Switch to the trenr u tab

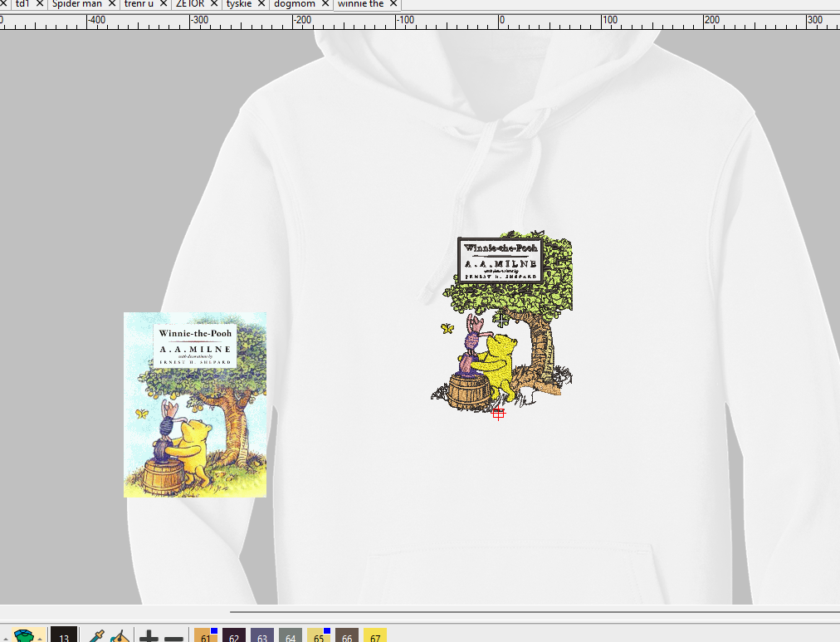coord(139,4)
